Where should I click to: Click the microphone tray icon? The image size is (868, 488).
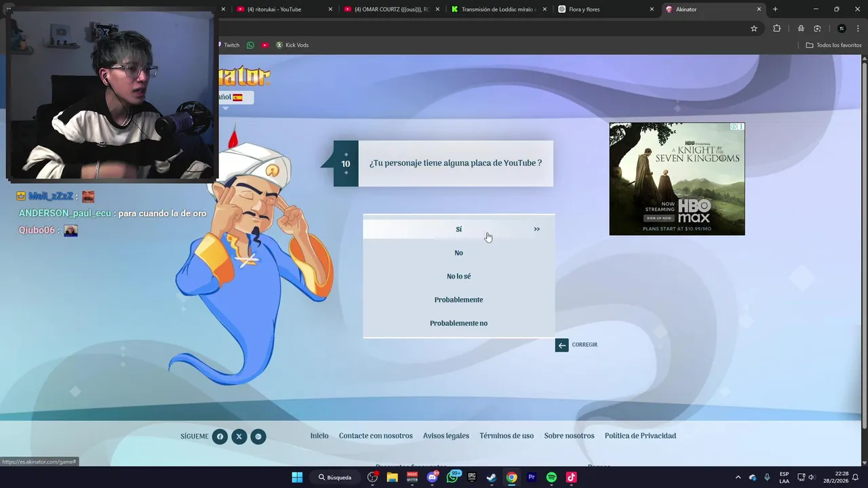click(x=767, y=477)
